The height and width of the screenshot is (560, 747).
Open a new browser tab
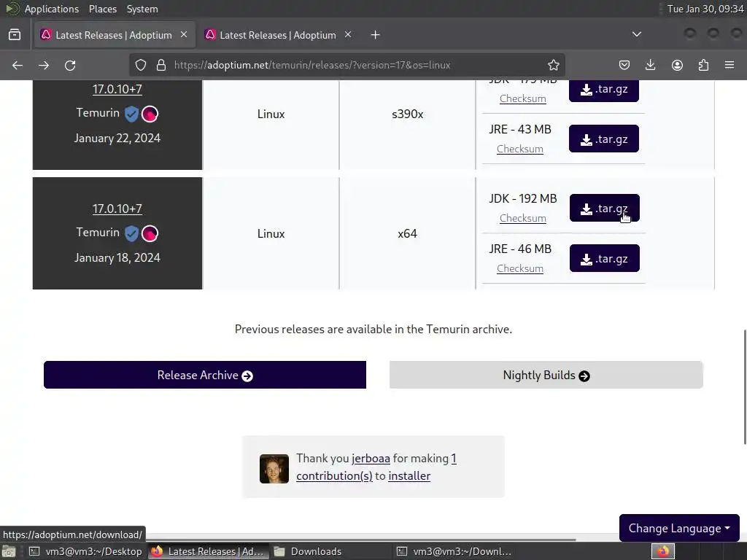click(x=376, y=35)
